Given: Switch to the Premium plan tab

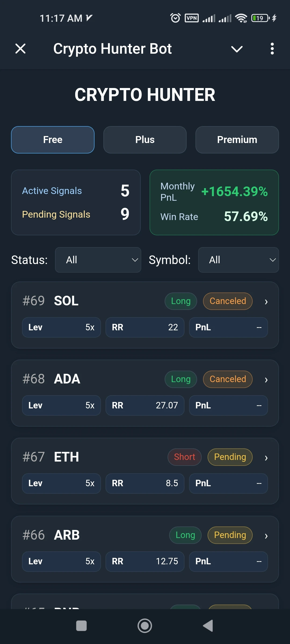Looking at the screenshot, I should [237, 140].
